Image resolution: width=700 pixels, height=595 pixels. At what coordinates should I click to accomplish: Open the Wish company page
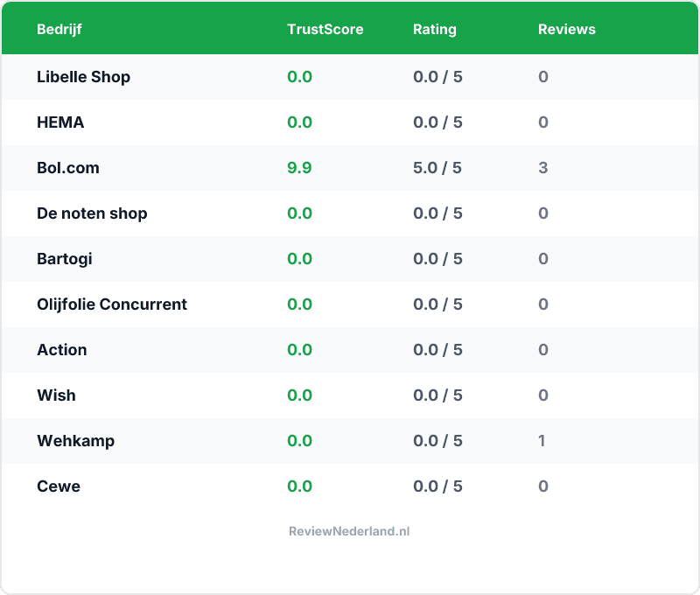[57, 395]
